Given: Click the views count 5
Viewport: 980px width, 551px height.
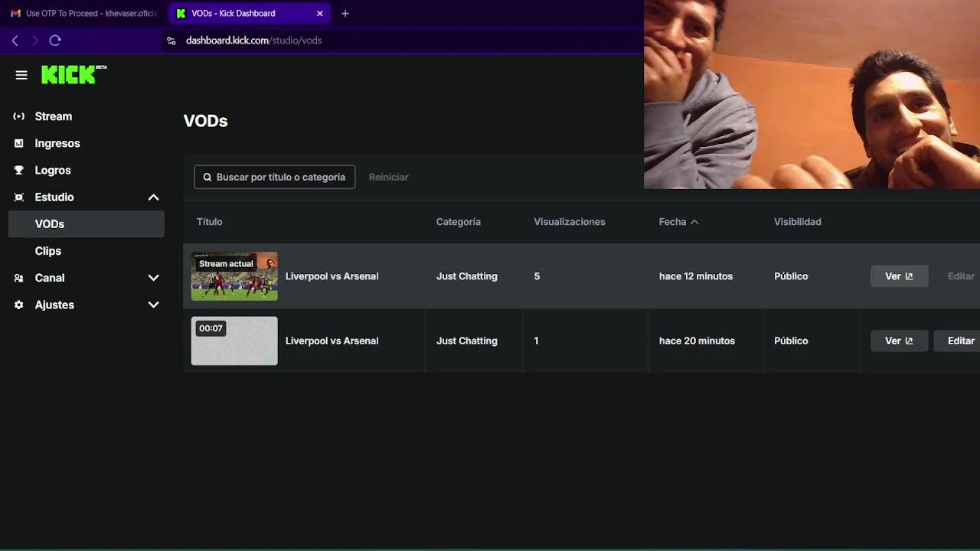Looking at the screenshot, I should [537, 276].
